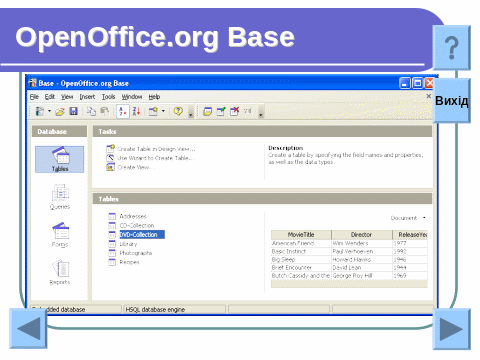Viewport: 480px width, 360px height.
Task: Expand the second toolbar overflow arrow
Action: 261,112
